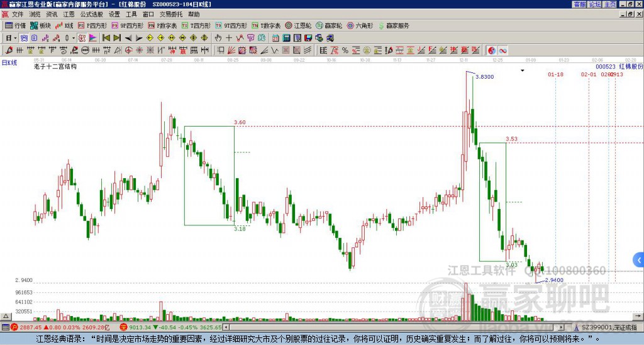Click the Shanghai index 2887.45 status entry
This screenshot has width=644, height=345.
[x=61, y=328]
